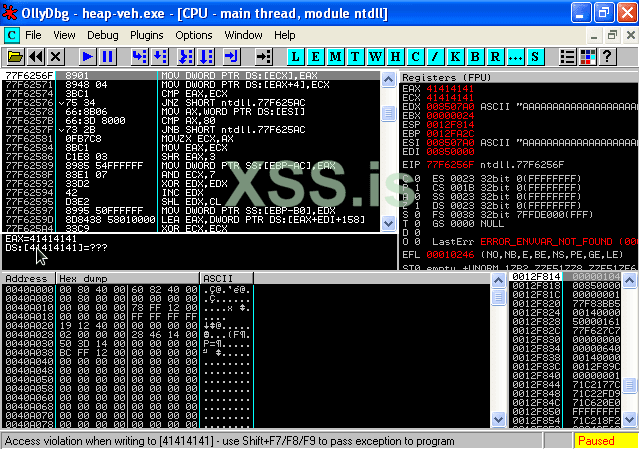The image size is (639, 449).
Task: Click the ASCII column header in dump
Action: tap(227, 279)
